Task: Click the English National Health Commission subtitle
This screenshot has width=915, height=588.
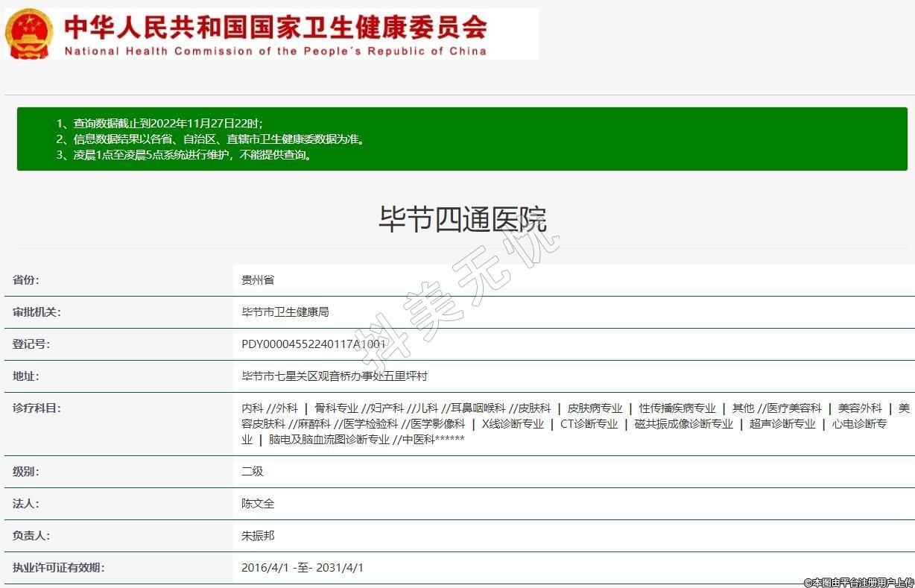Action: pos(276,51)
